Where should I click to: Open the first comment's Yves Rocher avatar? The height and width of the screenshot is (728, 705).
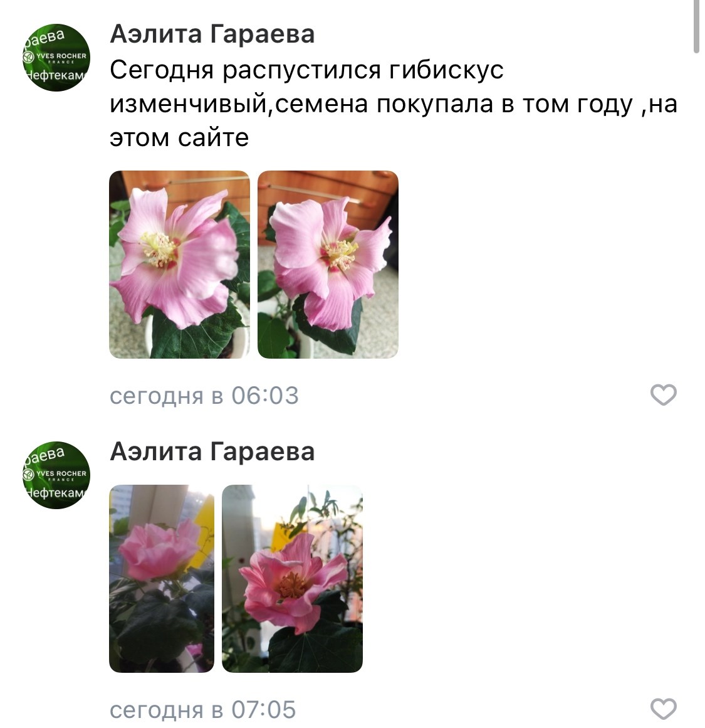click(x=56, y=58)
